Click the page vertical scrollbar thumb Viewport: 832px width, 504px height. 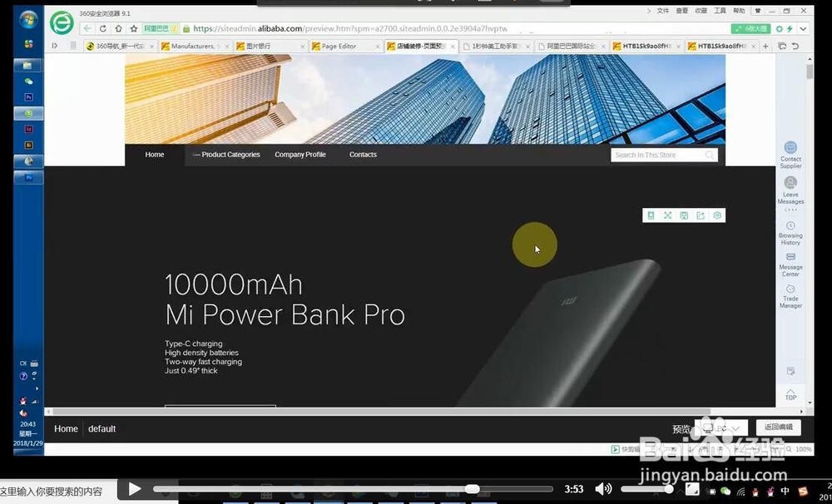tap(810, 72)
